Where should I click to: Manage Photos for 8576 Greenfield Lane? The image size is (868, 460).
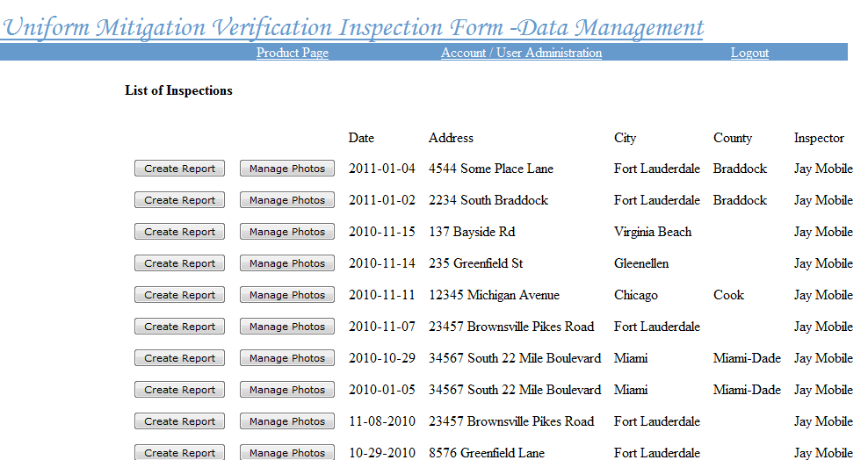coord(286,452)
